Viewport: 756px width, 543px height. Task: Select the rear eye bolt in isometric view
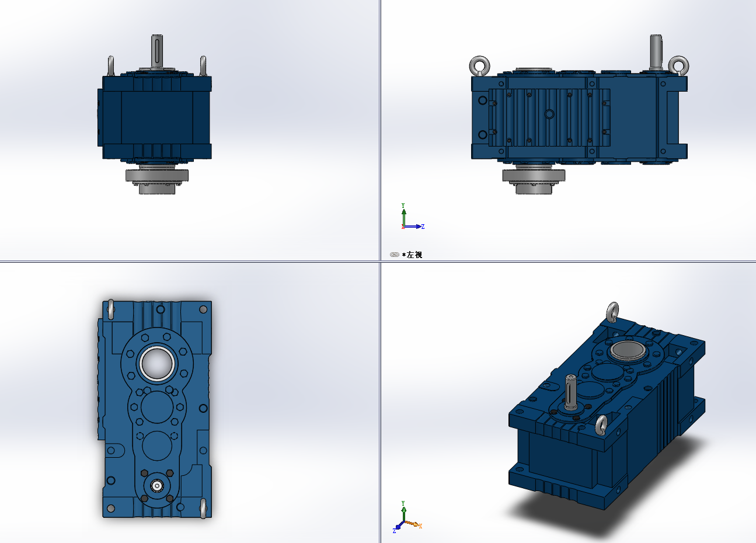coord(612,311)
